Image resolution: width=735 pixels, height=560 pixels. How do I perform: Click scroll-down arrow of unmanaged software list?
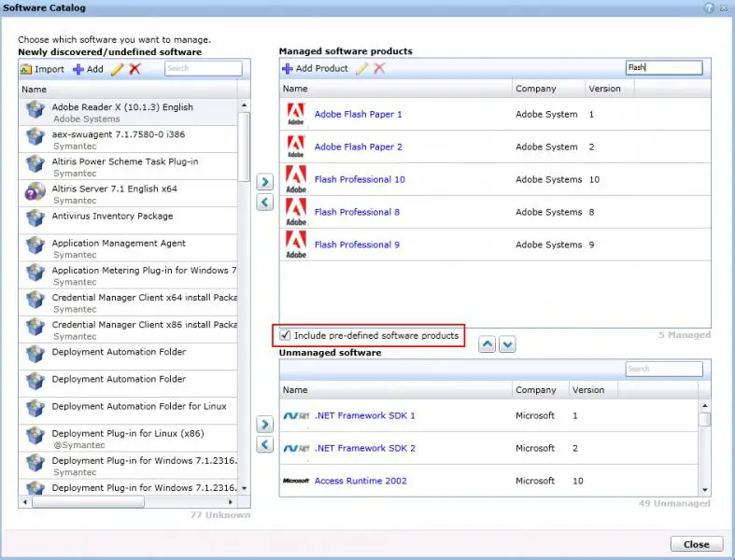point(704,490)
